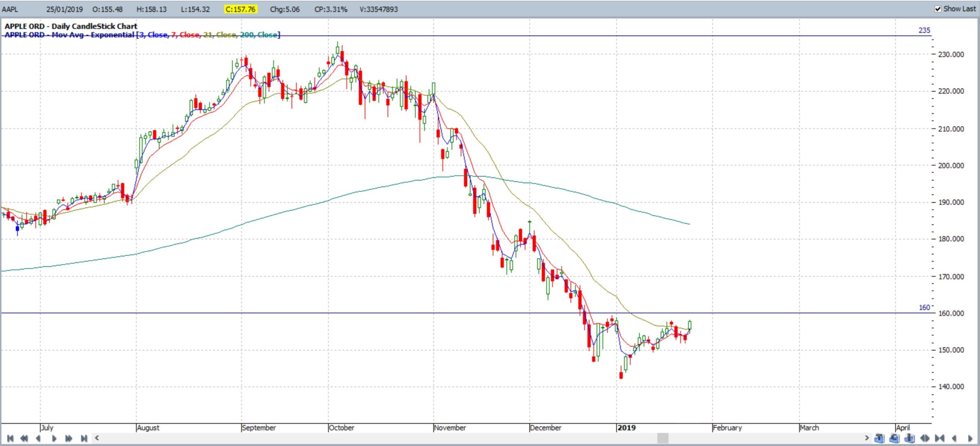The height and width of the screenshot is (446, 980).
Task: Step forward one bar with single right arrow
Action: [54, 438]
